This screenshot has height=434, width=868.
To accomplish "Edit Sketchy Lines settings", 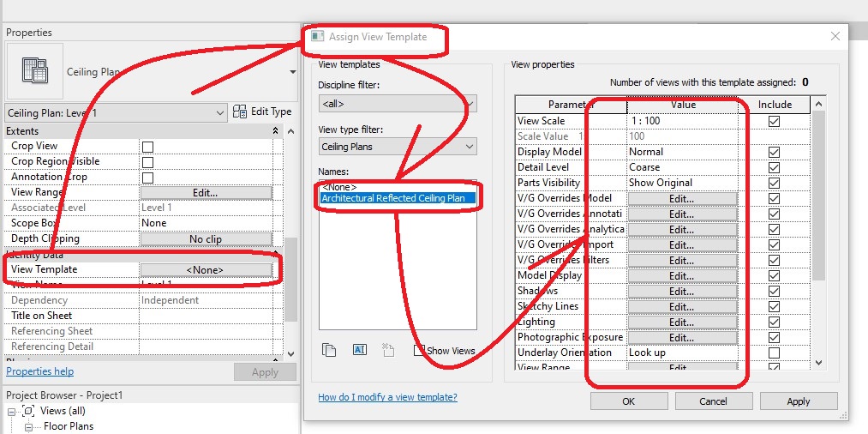I will (x=682, y=306).
